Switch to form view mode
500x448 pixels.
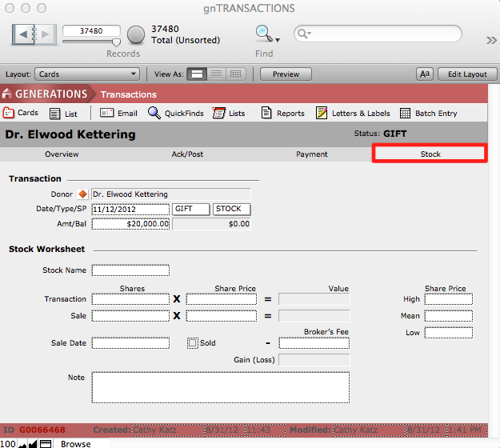click(x=197, y=74)
